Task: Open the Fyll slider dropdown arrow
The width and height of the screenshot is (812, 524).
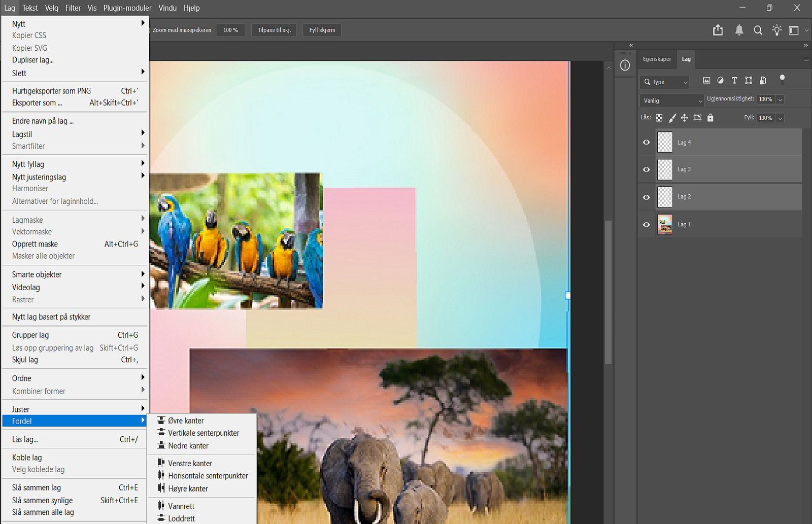Action: click(x=780, y=118)
